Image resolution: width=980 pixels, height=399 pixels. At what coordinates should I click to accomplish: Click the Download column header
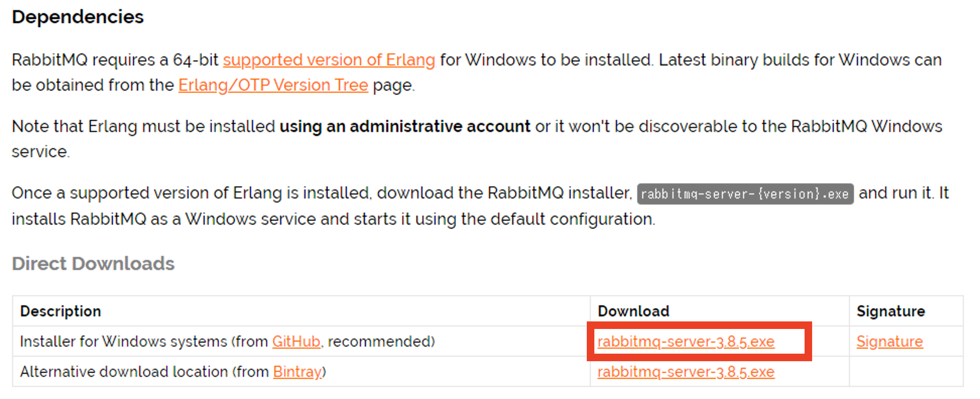click(x=634, y=311)
